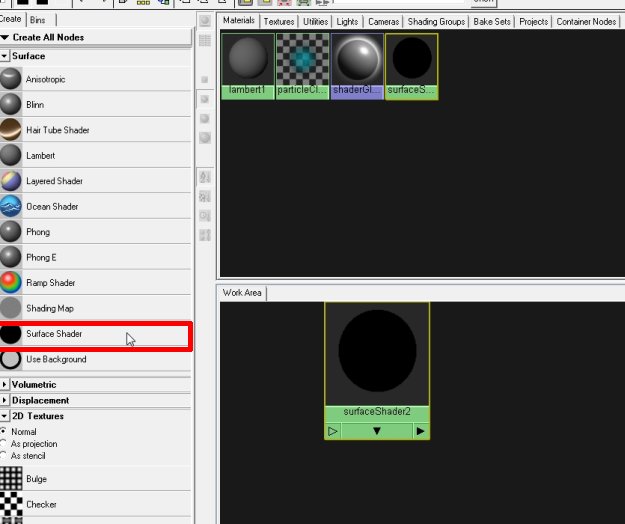Open the Materials tab
Screen dimensions: 625x524
coord(239,20)
